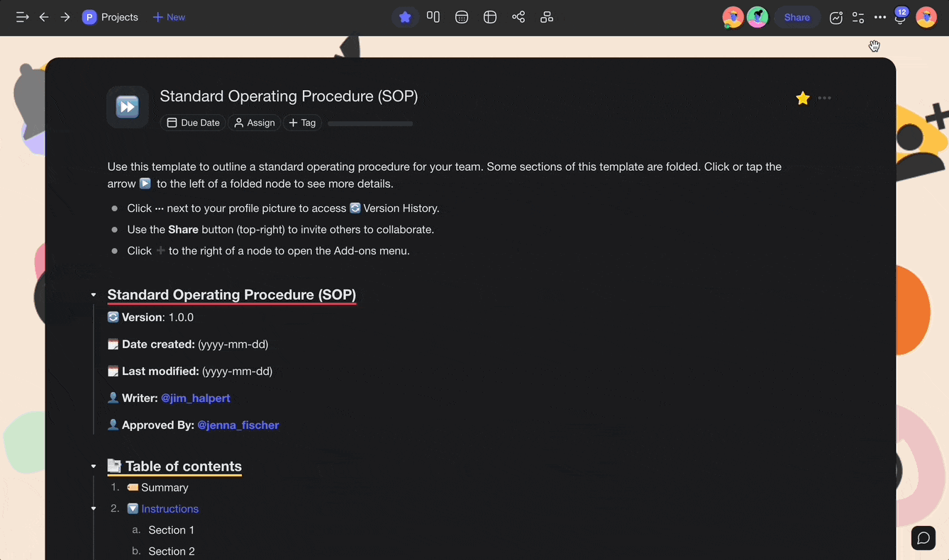Open the chat bubble in bottom-right corner

pos(923,538)
